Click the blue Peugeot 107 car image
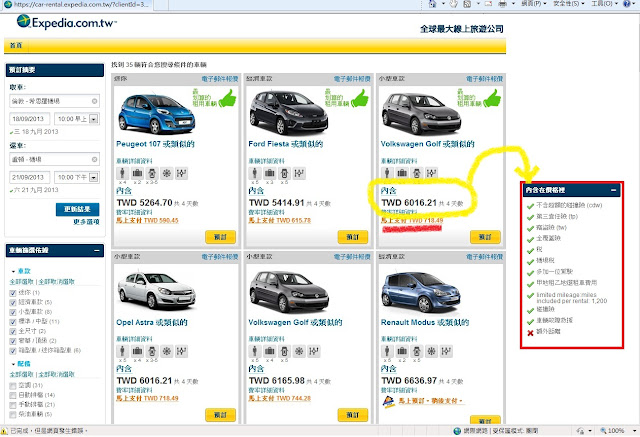The height and width of the screenshot is (437, 640). [x=156, y=113]
